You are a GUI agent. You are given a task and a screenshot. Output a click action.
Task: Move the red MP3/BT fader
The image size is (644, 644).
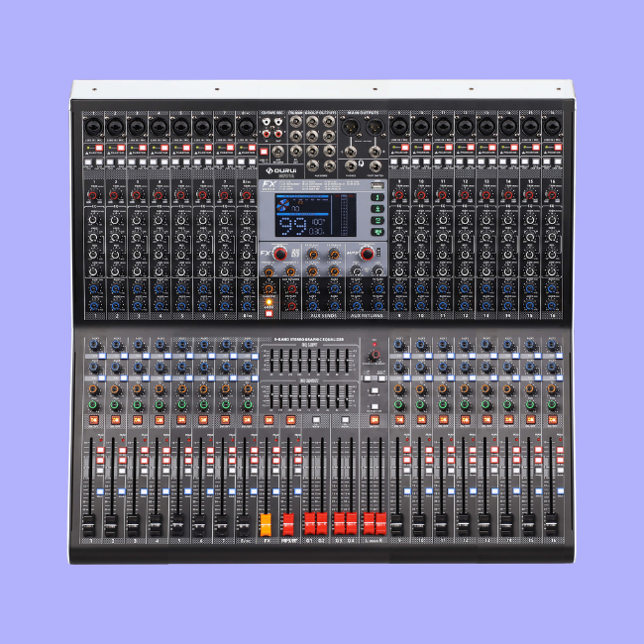pyautogui.click(x=288, y=524)
